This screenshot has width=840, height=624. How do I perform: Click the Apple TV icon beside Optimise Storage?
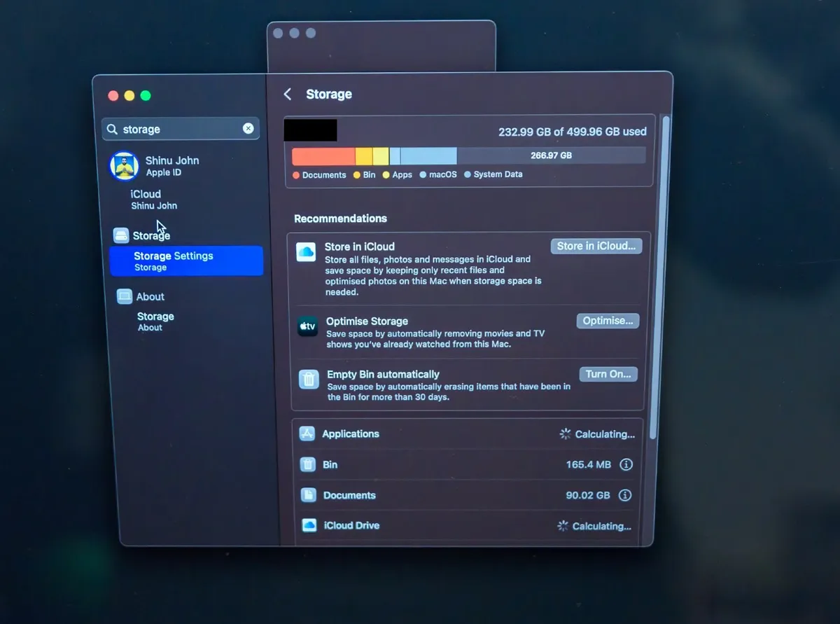pyautogui.click(x=308, y=326)
